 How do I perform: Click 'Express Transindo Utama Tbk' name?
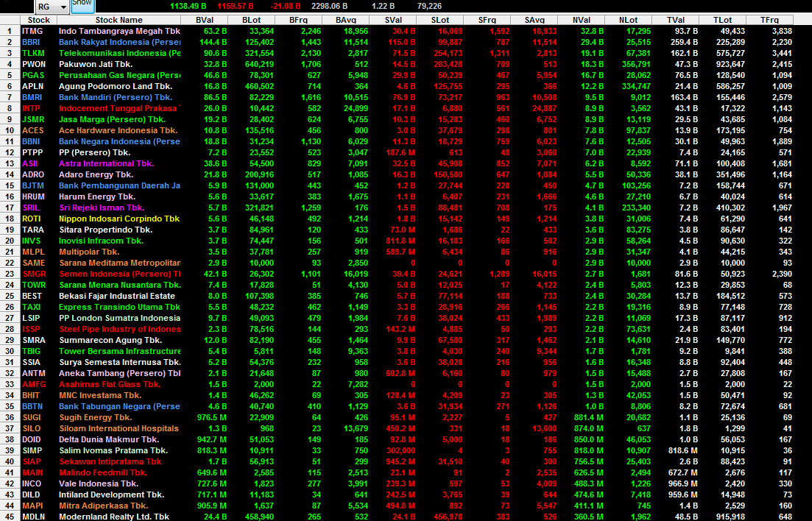tap(119, 307)
